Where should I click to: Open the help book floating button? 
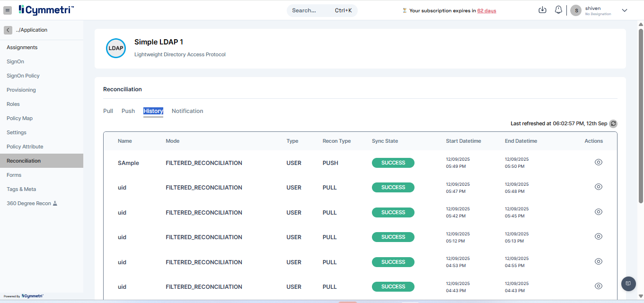628,284
